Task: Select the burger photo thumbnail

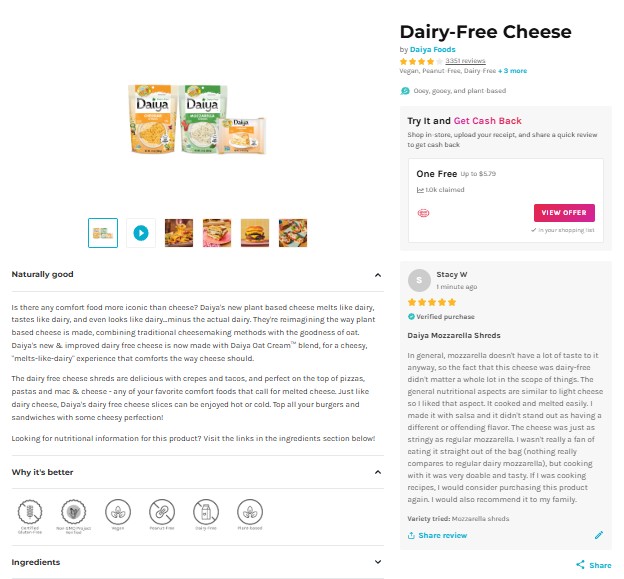Action: coord(255,233)
